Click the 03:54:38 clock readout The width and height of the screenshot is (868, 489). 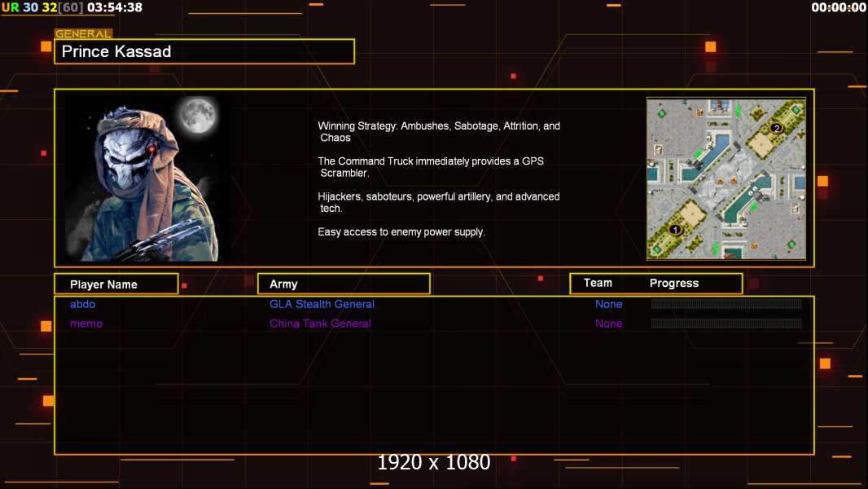point(115,7)
